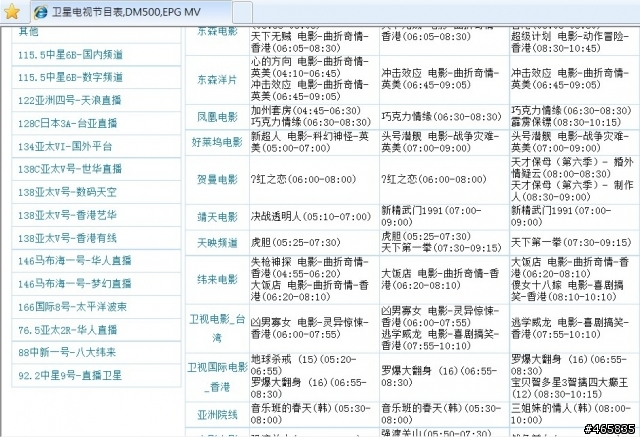Open 115.5中星6B-国内频道 link

(70, 55)
